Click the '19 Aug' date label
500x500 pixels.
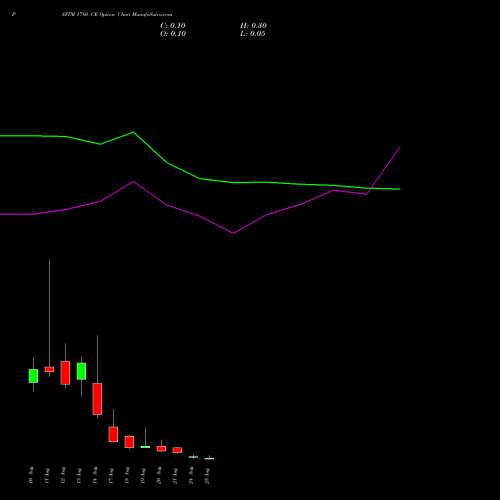[143, 475]
